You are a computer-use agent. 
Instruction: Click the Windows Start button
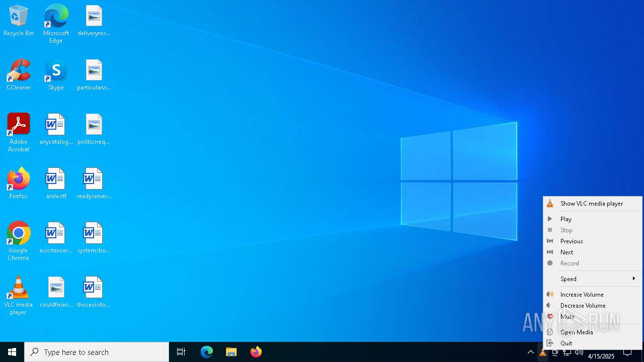pyautogui.click(x=12, y=352)
